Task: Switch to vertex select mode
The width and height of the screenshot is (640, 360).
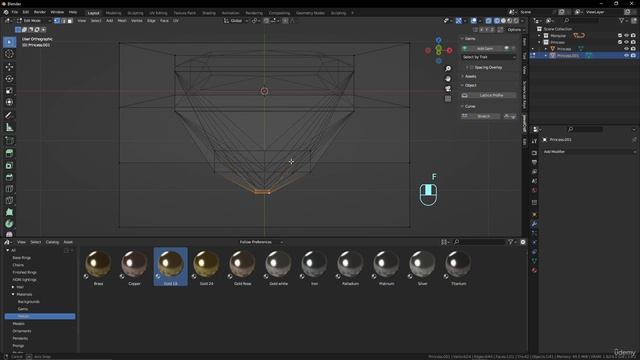Action: pos(57,20)
